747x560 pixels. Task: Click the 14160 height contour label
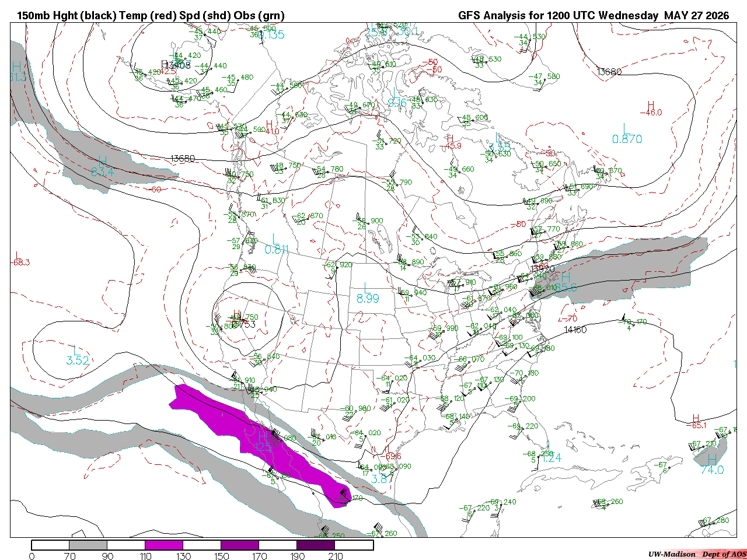575,330
